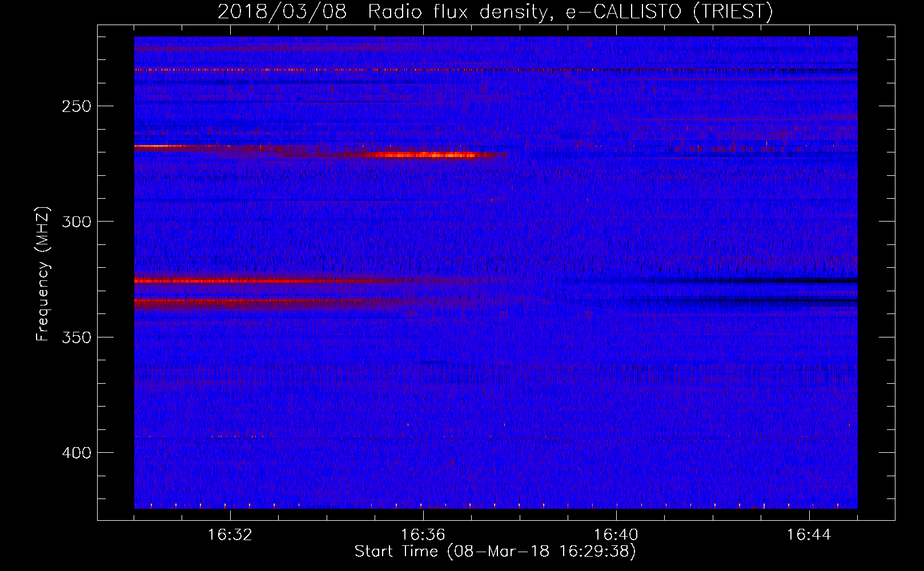Viewport: 924px width, 571px height.
Task: Click the "Frequency (MHZ)" axis label
Action: 43,274
